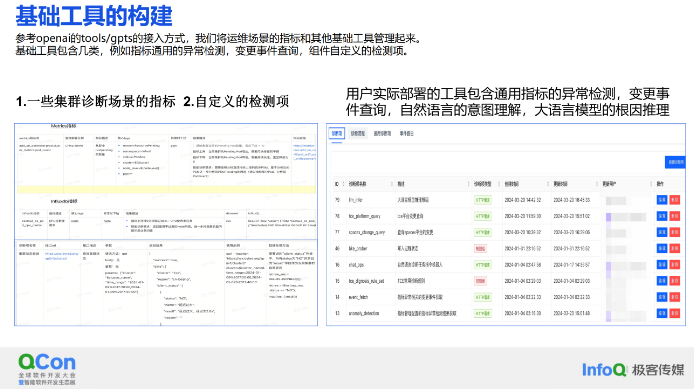Screen dimensions: 694x389
Task: Open the blue URL link in the bottom-left table
Action: tap(62, 256)
